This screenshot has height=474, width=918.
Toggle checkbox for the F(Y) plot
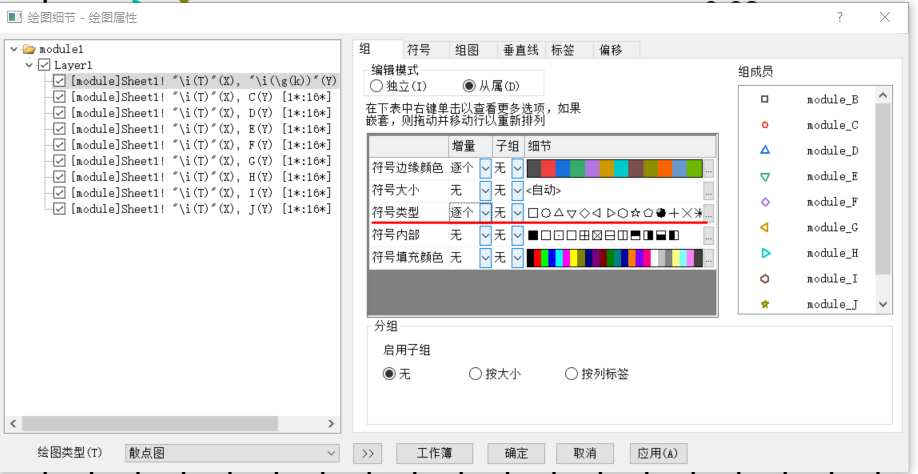59,145
